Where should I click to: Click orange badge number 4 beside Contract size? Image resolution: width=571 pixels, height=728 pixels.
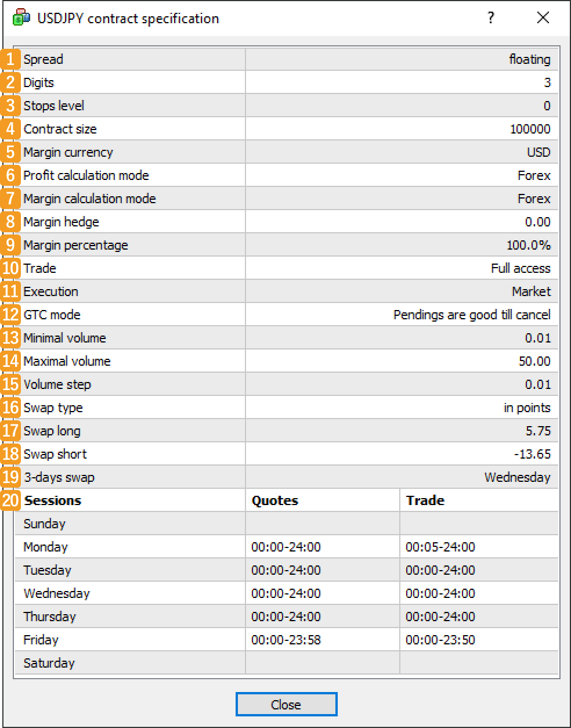pyautogui.click(x=10, y=129)
